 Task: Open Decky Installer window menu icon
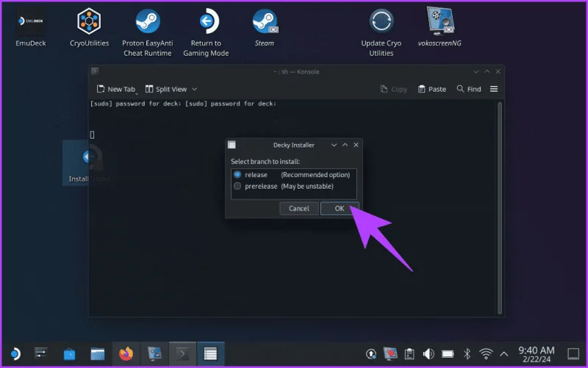[x=232, y=145]
